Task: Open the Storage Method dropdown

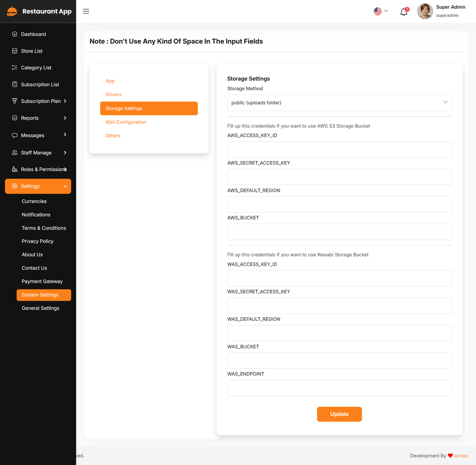Action: tap(339, 103)
